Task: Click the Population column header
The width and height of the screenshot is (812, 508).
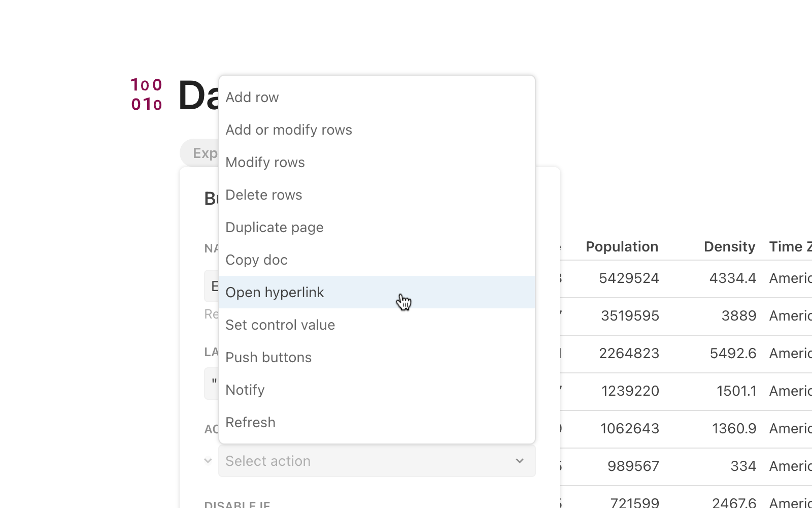Action: coord(621,246)
